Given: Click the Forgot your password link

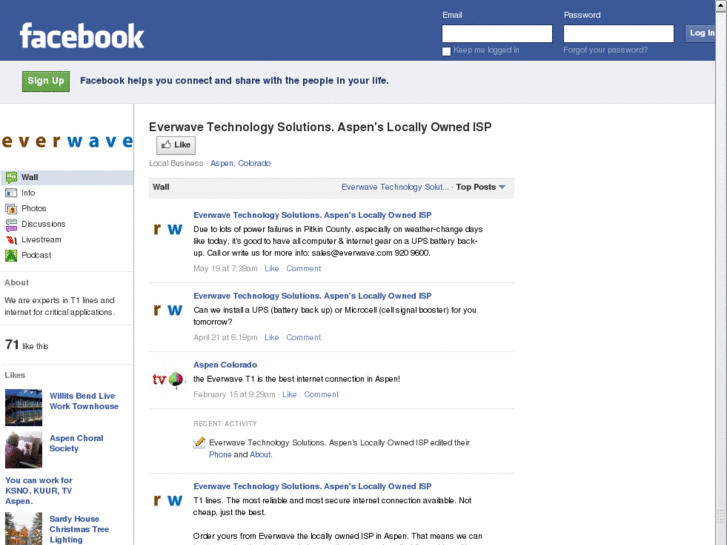Looking at the screenshot, I should (x=605, y=50).
